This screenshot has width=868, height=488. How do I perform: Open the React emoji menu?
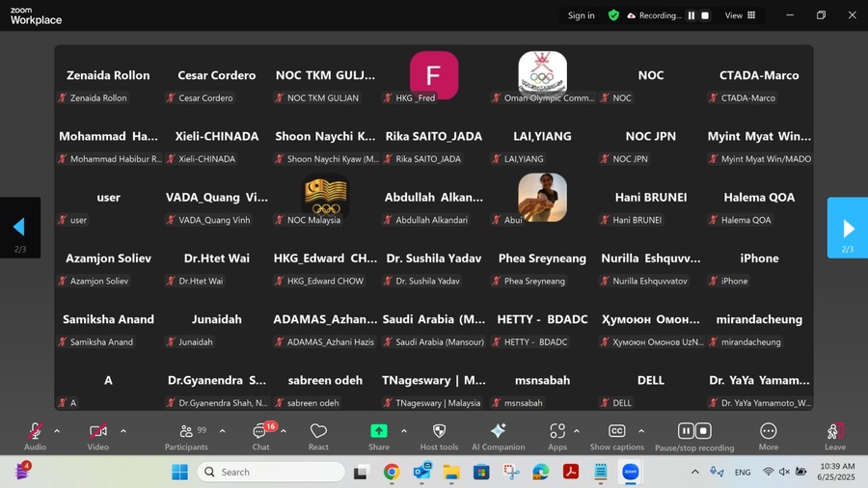318,433
